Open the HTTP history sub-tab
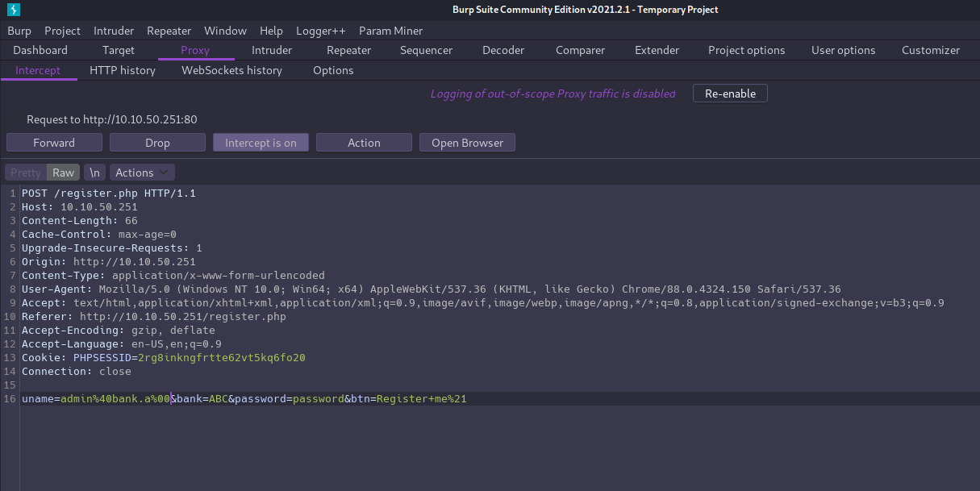 pos(123,70)
